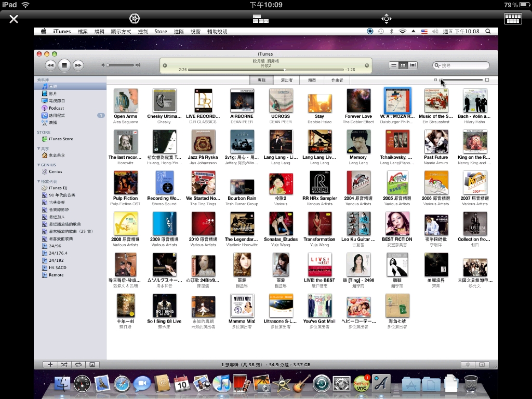Select the 作曲者 tab
532x399 pixels.
[337, 81]
